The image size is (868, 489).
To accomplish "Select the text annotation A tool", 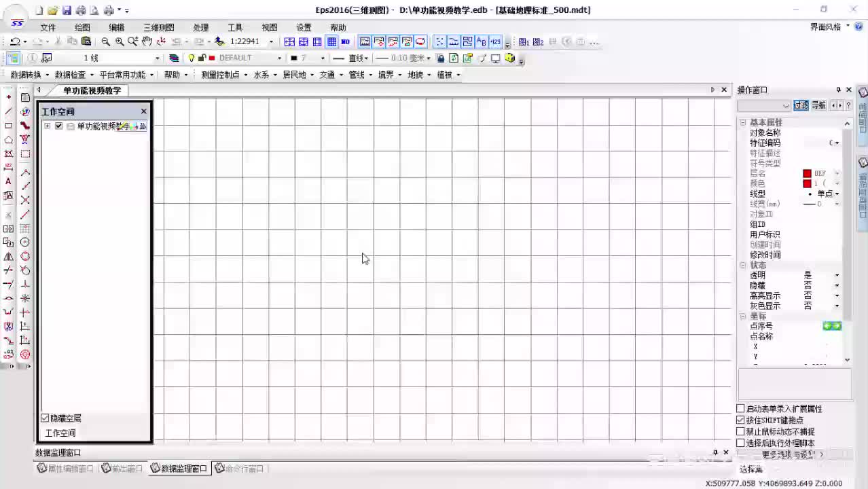I will click(8, 181).
